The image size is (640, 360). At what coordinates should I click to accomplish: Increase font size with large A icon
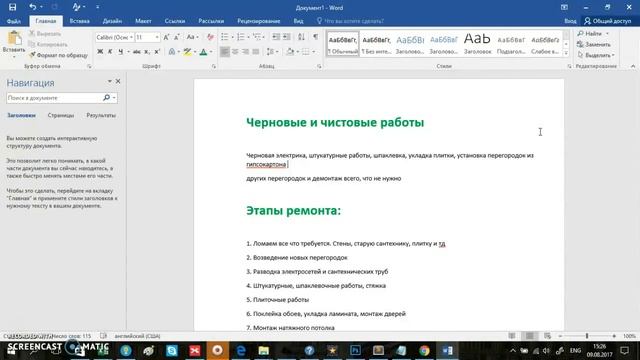pos(166,37)
